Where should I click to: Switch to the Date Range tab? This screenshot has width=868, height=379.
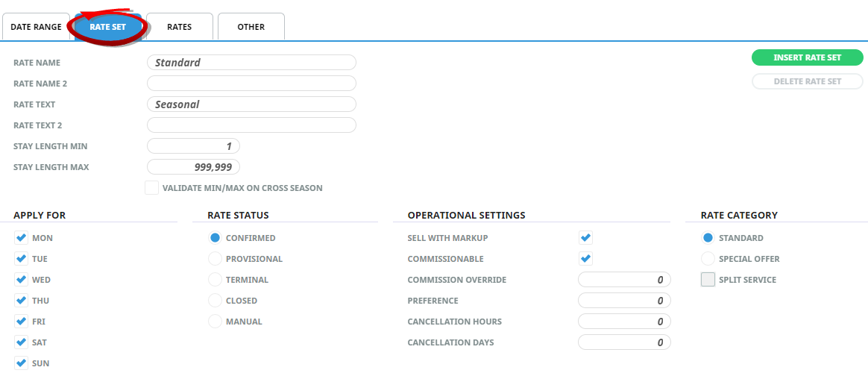pos(36,27)
